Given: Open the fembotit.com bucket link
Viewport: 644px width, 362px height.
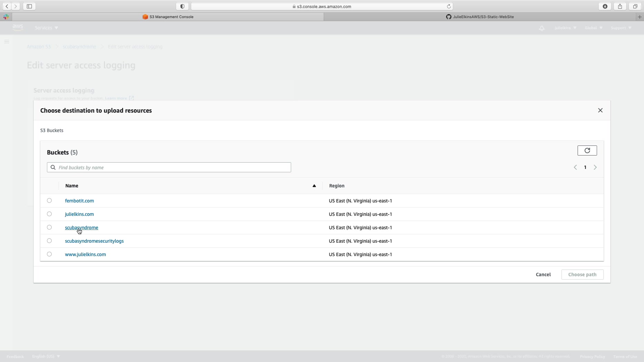Looking at the screenshot, I should click(79, 201).
